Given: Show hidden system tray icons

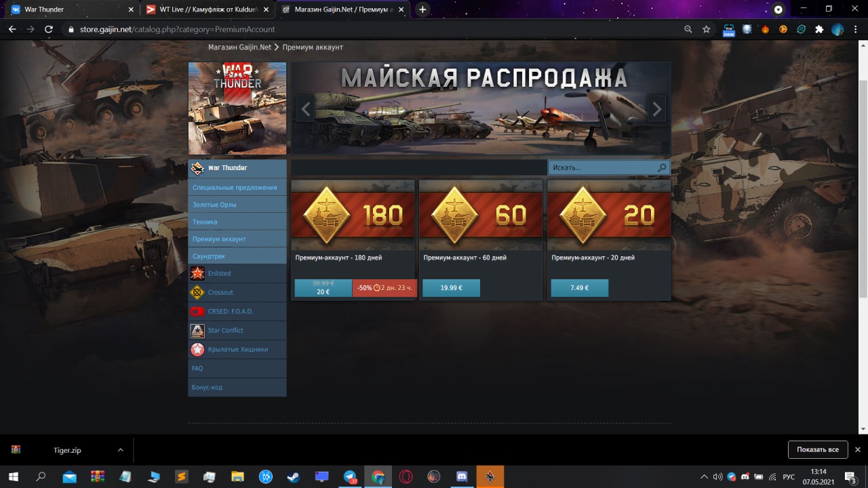Looking at the screenshot, I should click(704, 476).
